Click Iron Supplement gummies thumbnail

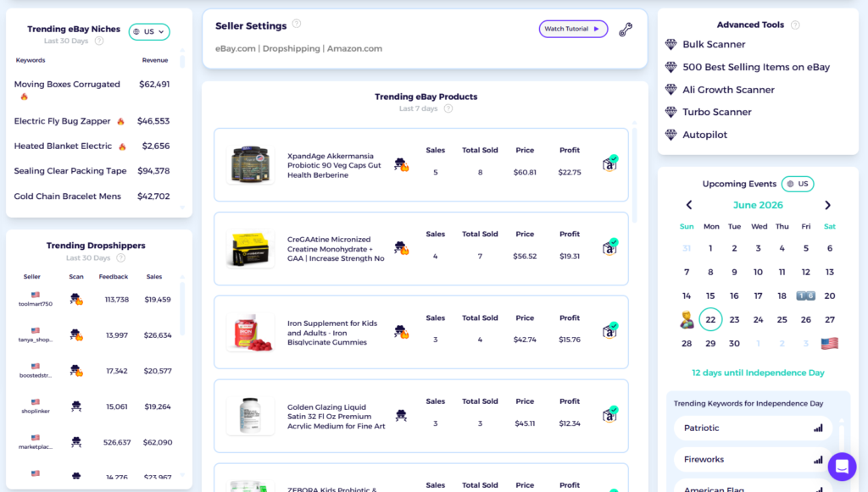tap(250, 332)
